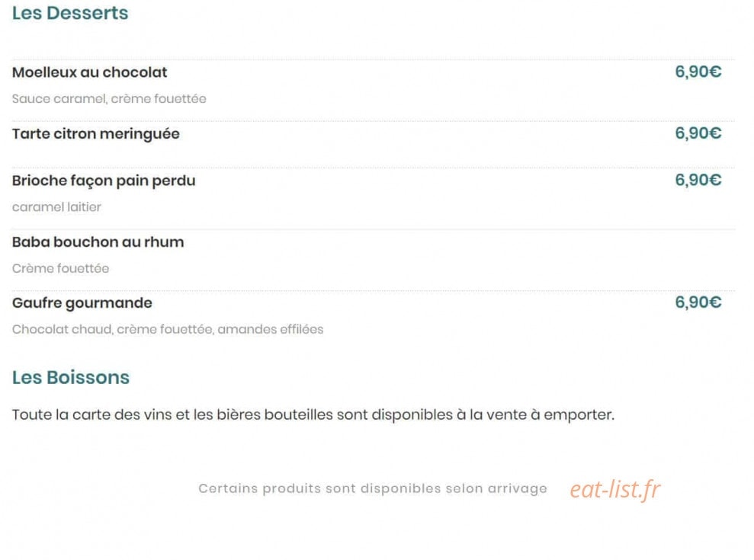The height and width of the screenshot is (560, 754).
Task: Click the Chocolat chaud, amandes effilées description
Action: [168, 329]
